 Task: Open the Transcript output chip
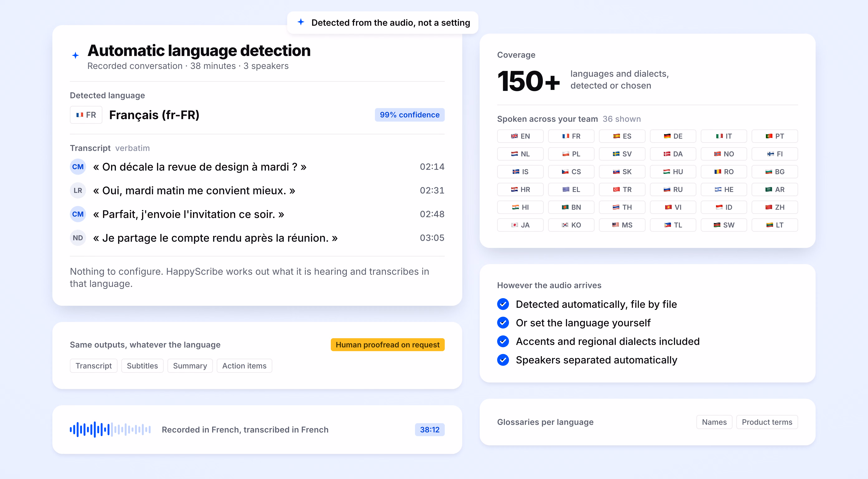point(94,366)
